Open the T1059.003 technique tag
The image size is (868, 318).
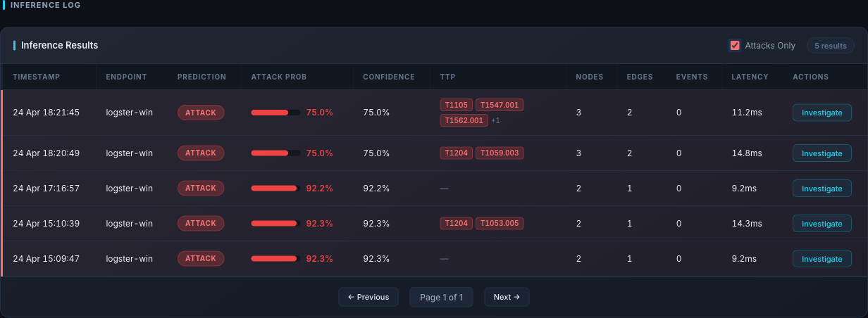[x=500, y=153]
